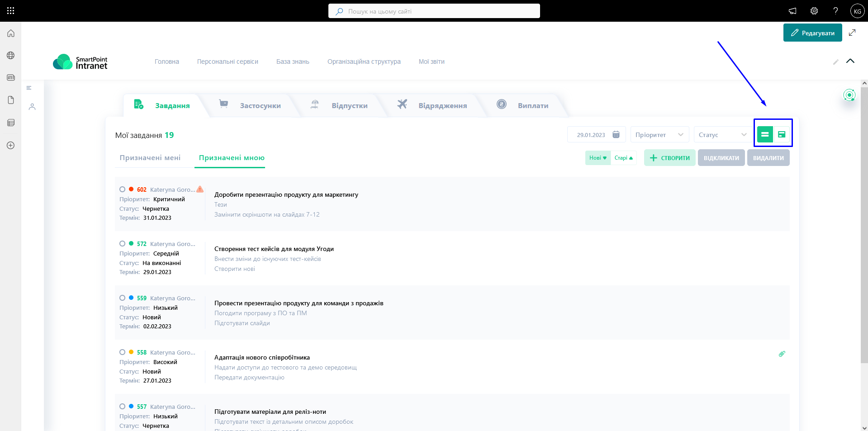This screenshot has width=868, height=431.
Task: Open attachment paperclip on task 558
Action: click(x=782, y=354)
